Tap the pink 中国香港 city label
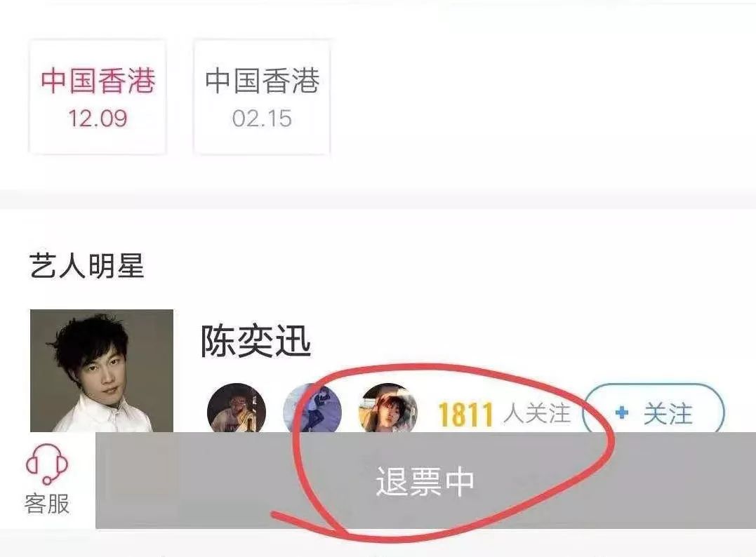756x557 pixels. (x=98, y=80)
